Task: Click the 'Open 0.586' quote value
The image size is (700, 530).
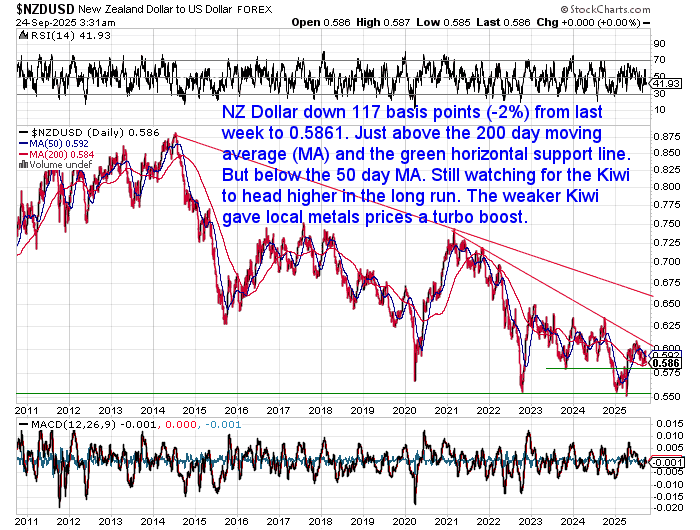Action: tap(321, 22)
